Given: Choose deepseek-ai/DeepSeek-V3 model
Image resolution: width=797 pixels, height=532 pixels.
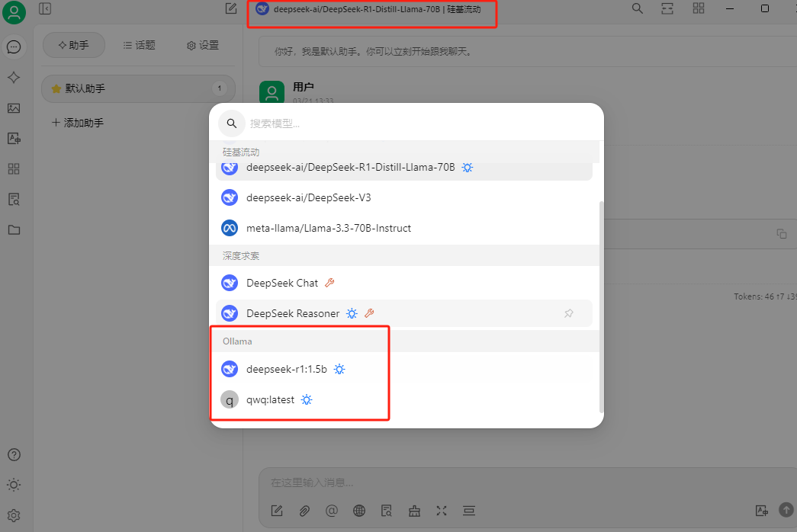Looking at the screenshot, I should tap(404, 197).
